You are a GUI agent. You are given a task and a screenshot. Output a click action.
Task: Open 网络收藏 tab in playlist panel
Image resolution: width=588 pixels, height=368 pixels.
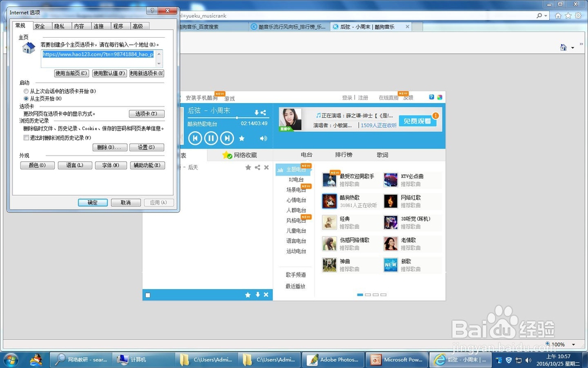pyautogui.click(x=240, y=155)
